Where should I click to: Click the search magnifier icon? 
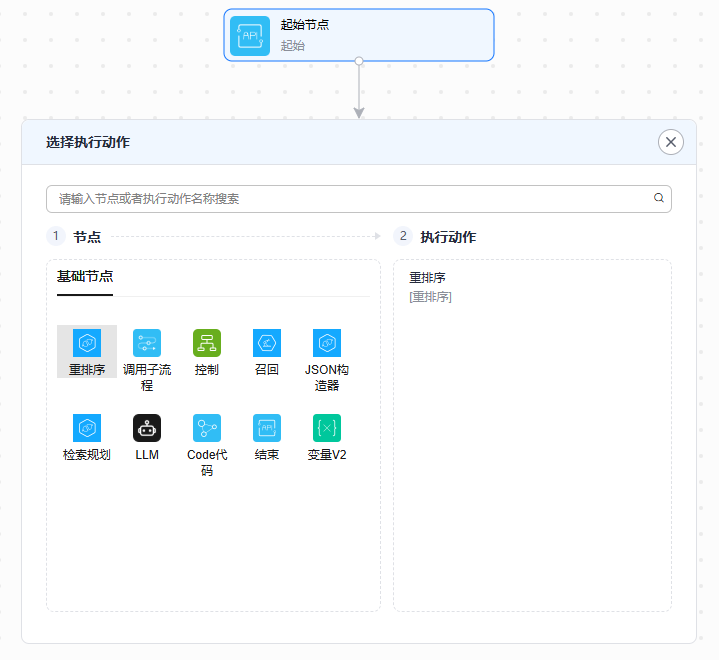[659, 198]
